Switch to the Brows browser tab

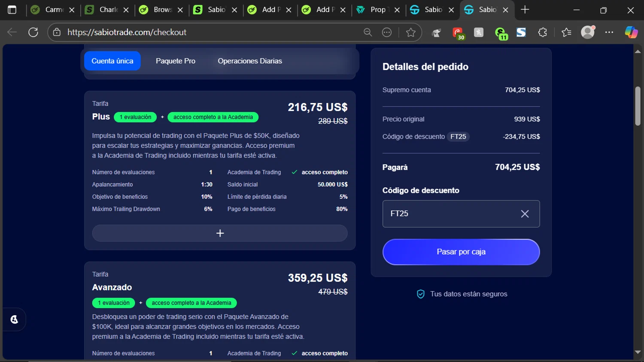(162, 10)
